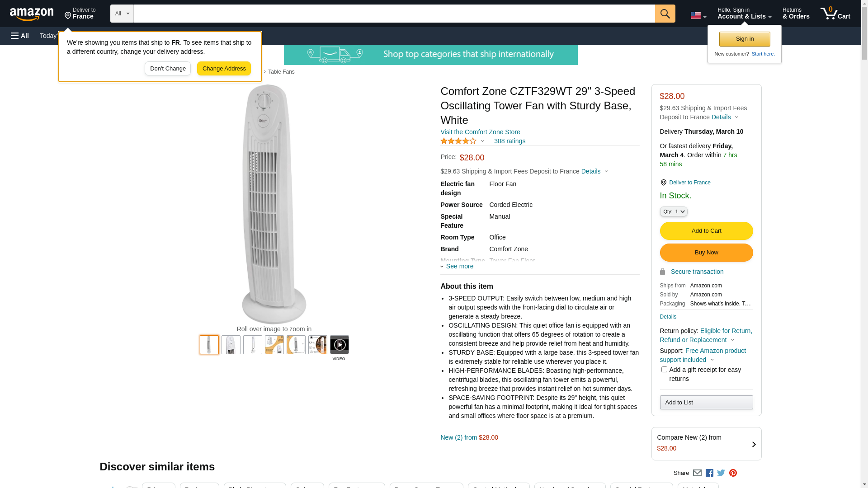Share on Pinterest

[x=733, y=473]
